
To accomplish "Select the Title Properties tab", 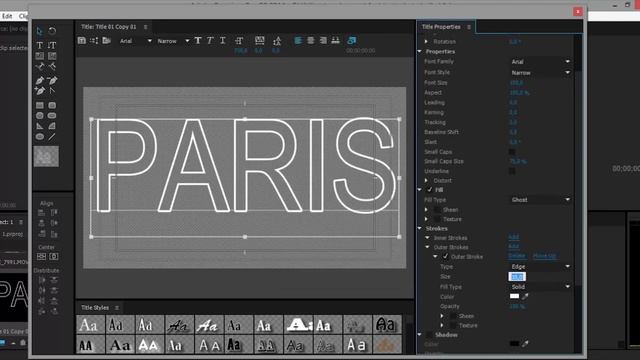I will (x=441, y=27).
